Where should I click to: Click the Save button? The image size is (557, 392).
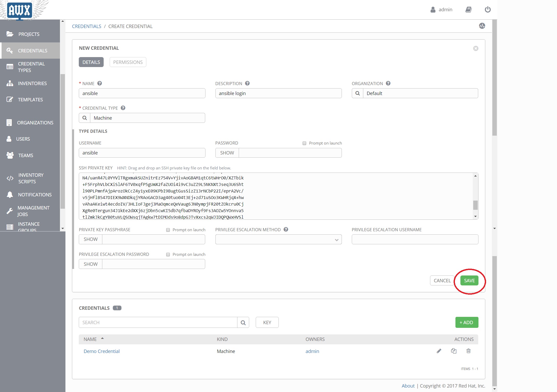click(x=469, y=280)
